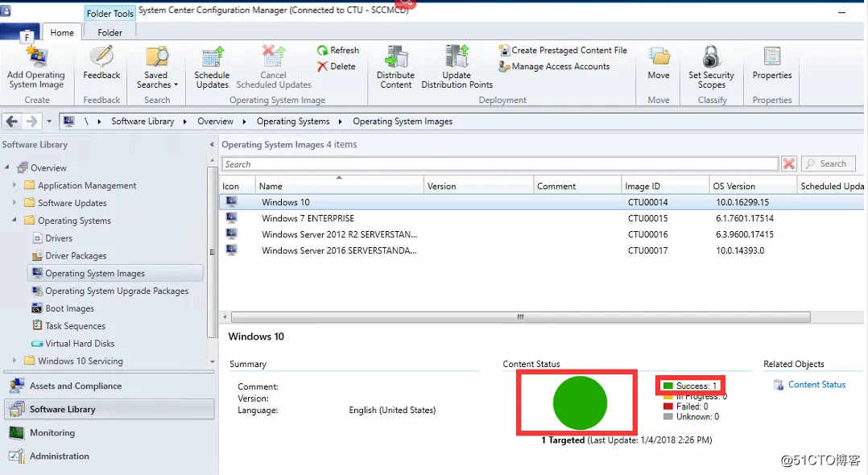
Task: Click image ID CTU00015 cell
Action: 647,218
